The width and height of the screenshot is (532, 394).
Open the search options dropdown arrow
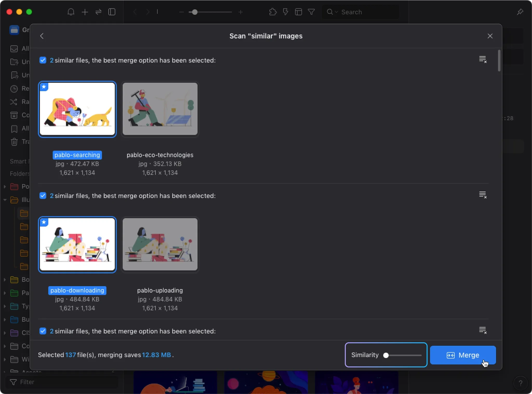point(336,12)
